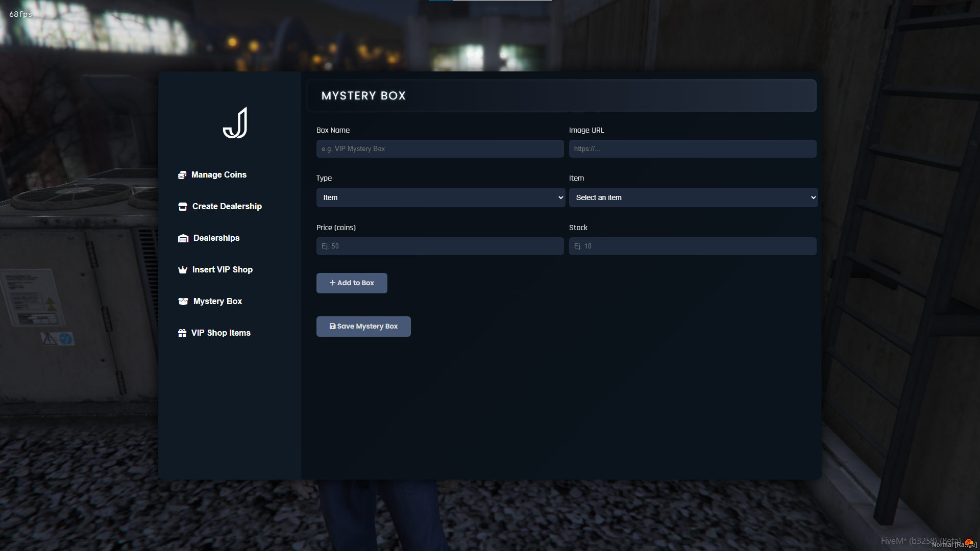
Task: Click the box icon beside Mystery Box
Action: coord(183,301)
